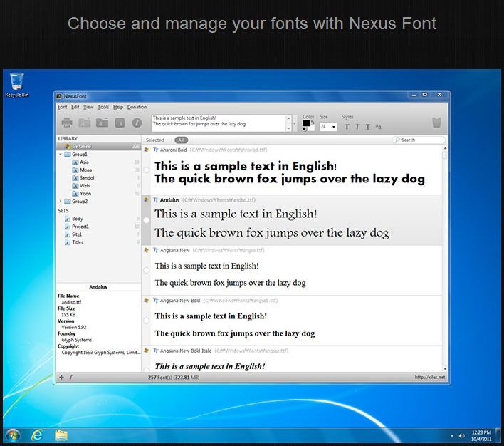The image size is (504, 446).
Task: Select the Body font set
Action: point(74,219)
